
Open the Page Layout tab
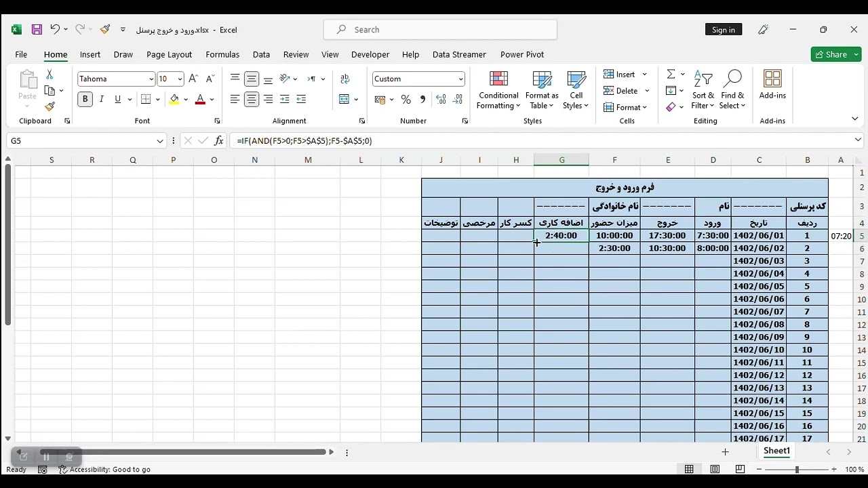point(169,55)
